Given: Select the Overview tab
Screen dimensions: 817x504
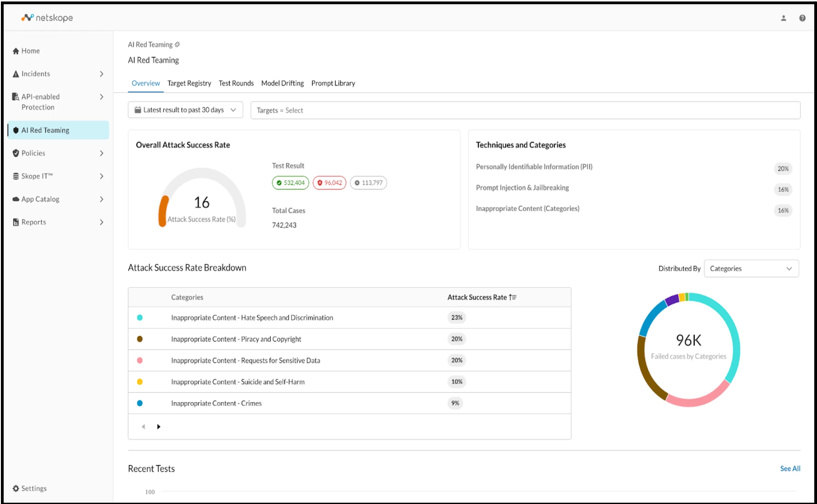Looking at the screenshot, I should 146,83.
